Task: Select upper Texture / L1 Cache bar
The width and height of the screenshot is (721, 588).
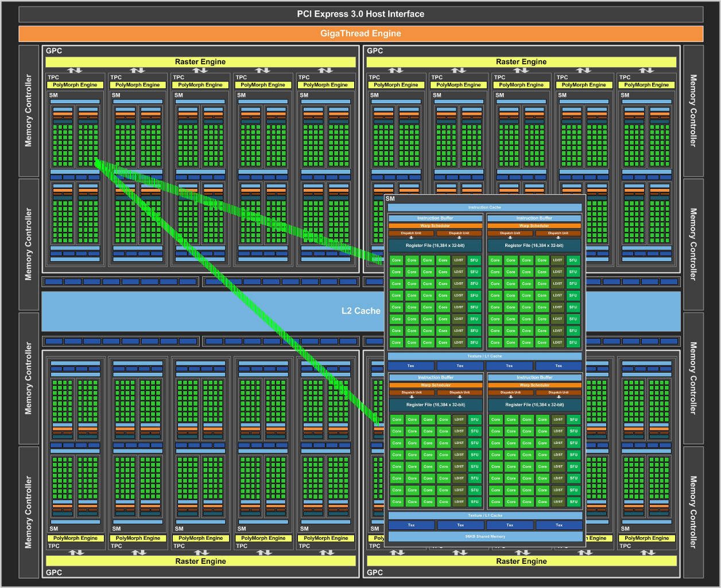Action: (x=484, y=356)
